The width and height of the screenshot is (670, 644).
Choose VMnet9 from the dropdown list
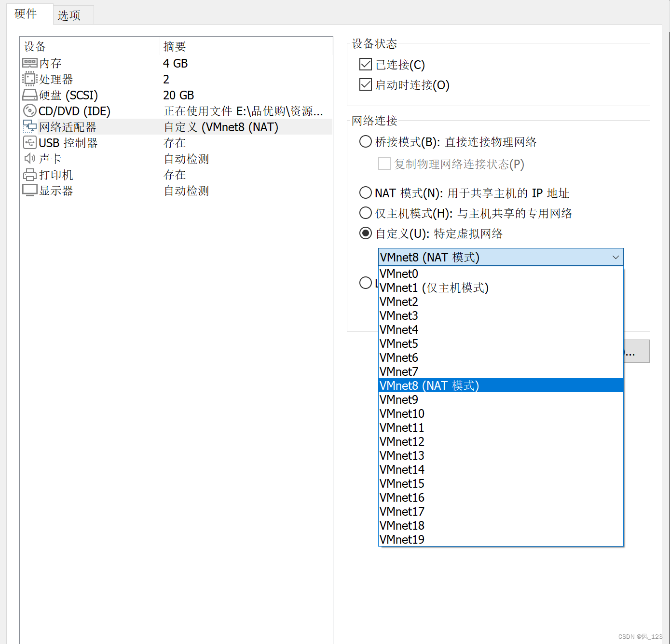pyautogui.click(x=501, y=399)
